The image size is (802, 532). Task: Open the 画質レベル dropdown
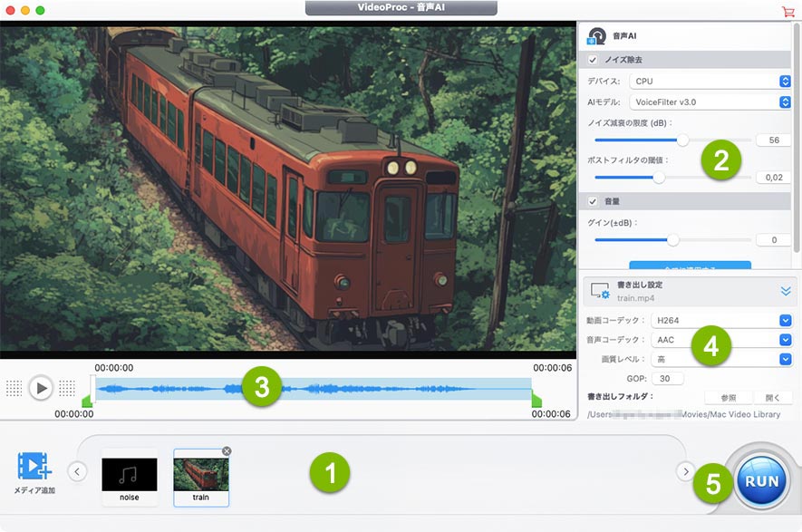click(721, 359)
